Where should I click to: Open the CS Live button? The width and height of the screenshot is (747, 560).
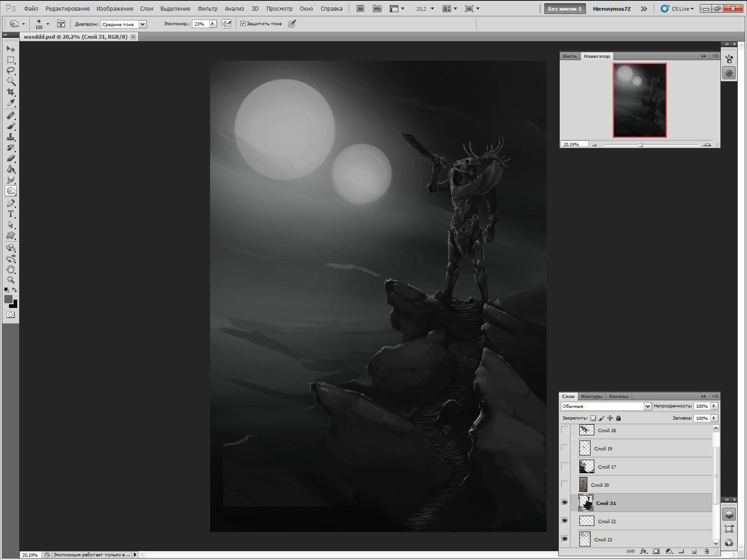677,8
